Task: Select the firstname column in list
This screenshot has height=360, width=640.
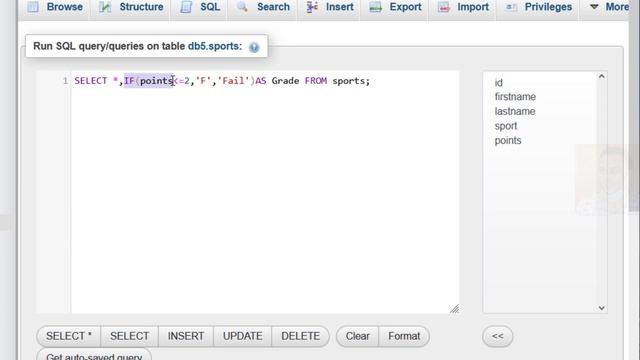Action: coord(515,97)
